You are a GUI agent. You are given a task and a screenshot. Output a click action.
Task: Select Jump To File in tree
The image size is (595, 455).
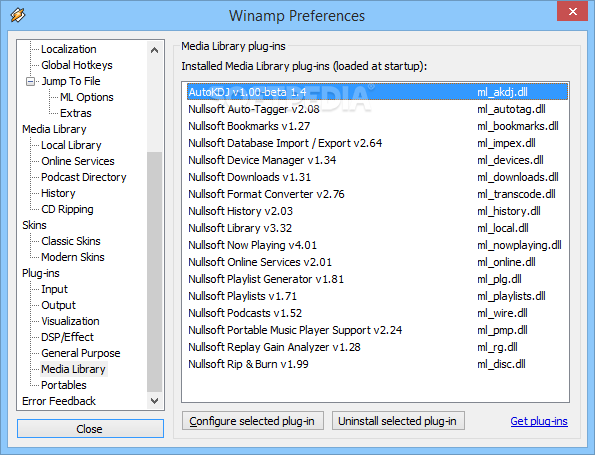[71, 81]
